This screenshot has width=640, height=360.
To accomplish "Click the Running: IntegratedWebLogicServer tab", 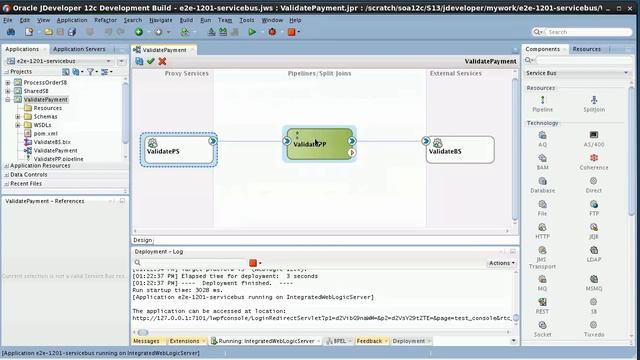I will pyautogui.click(x=266, y=341).
